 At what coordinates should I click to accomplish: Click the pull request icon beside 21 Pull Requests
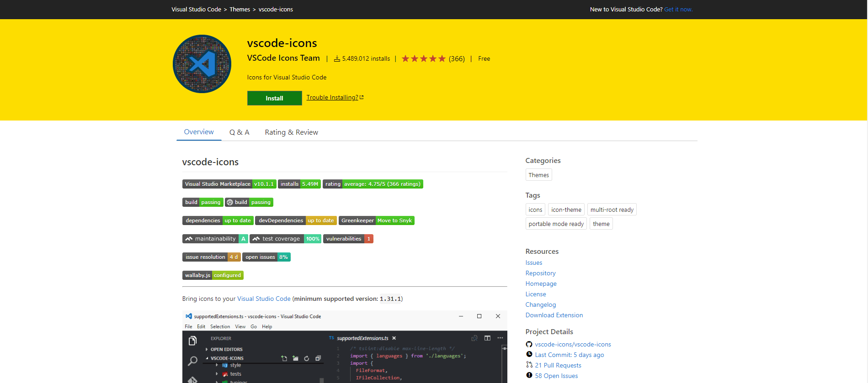point(529,365)
